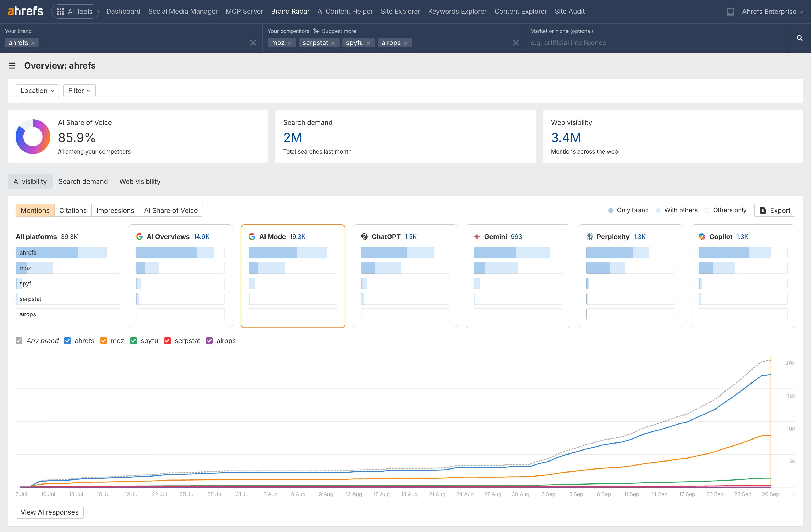Open the hamburger sidebar menu icon
The image size is (811, 532).
click(12, 65)
